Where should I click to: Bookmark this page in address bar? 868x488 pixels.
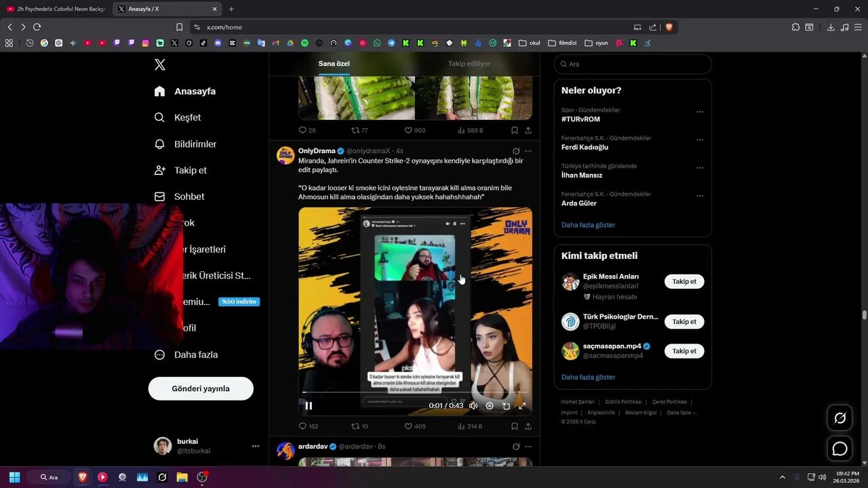pos(179,27)
